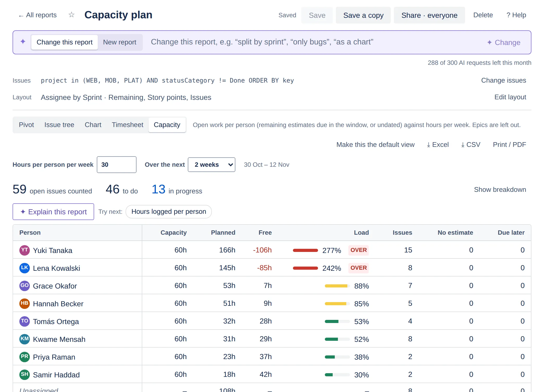The image size is (544, 392).
Task: Switch to the Chart tab
Action: coord(93,125)
